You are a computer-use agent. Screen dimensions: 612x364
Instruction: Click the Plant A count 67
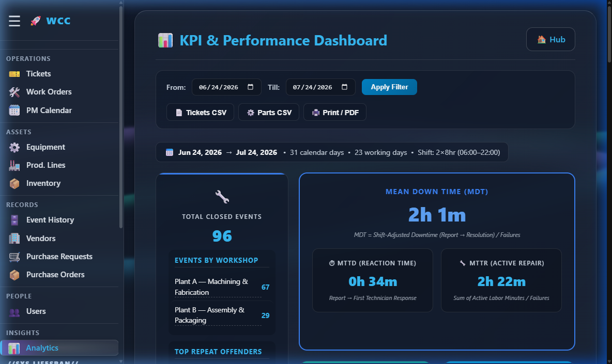tap(265, 287)
